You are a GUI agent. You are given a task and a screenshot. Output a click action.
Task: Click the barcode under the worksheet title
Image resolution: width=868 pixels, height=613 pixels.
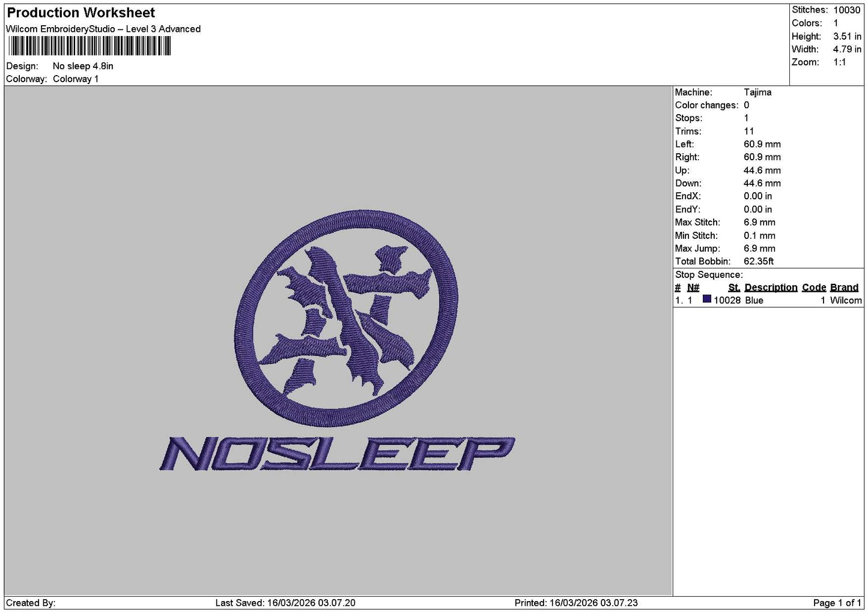(x=90, y=46)
